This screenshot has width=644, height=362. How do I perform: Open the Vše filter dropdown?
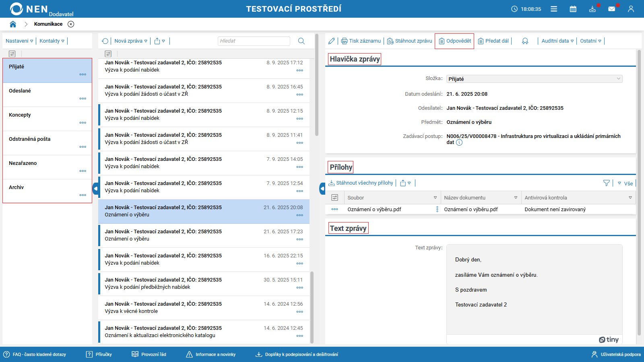point(625,183)
